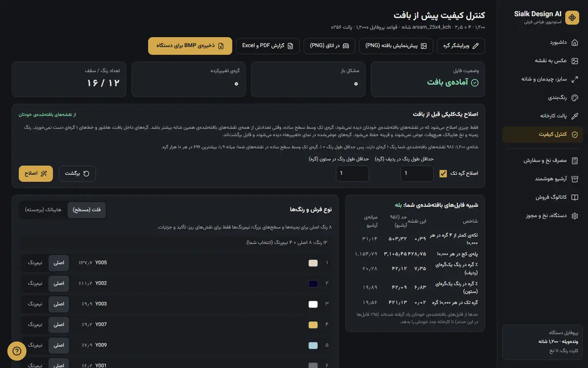The width and height of the screenshot is (588, 368).
Task: Click the dark navy swatch for Y002
Action: click(x=313, y=284)
